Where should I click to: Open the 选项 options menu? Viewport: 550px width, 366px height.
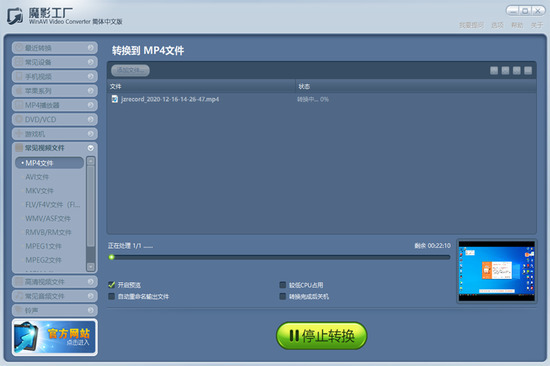coord(497,25)
